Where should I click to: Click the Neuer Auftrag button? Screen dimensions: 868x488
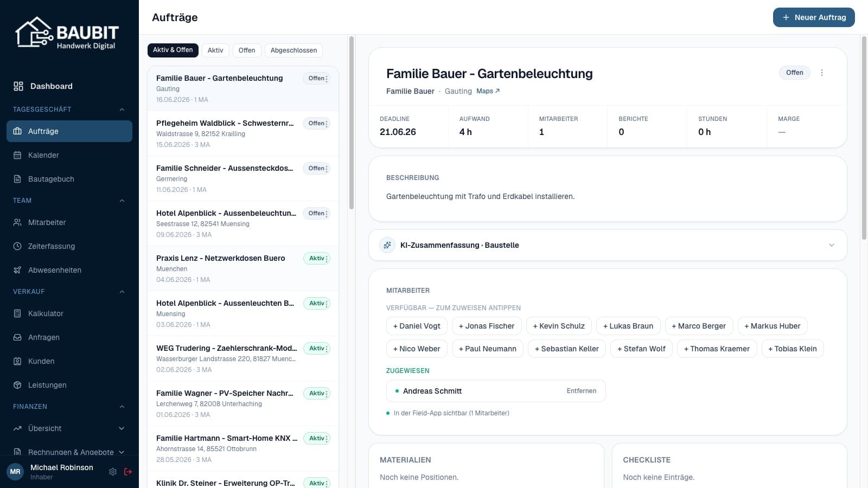point(814,17)
